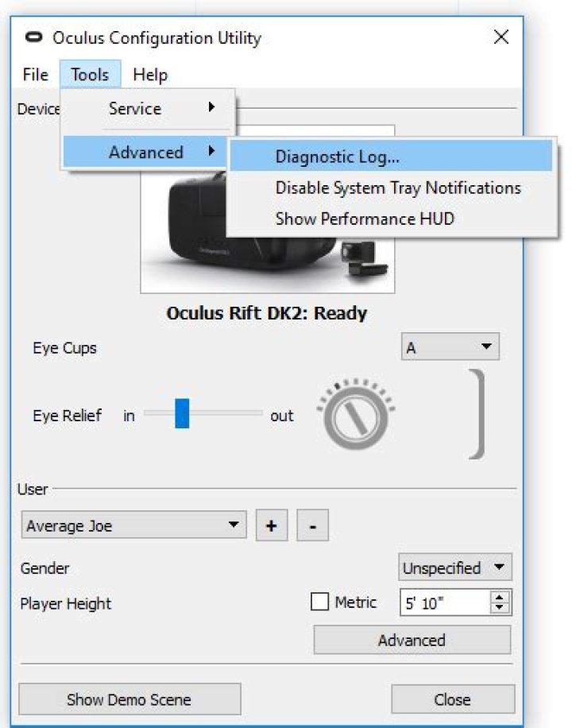Click the Oculus logo icon in the title bar

coord(33,37)
